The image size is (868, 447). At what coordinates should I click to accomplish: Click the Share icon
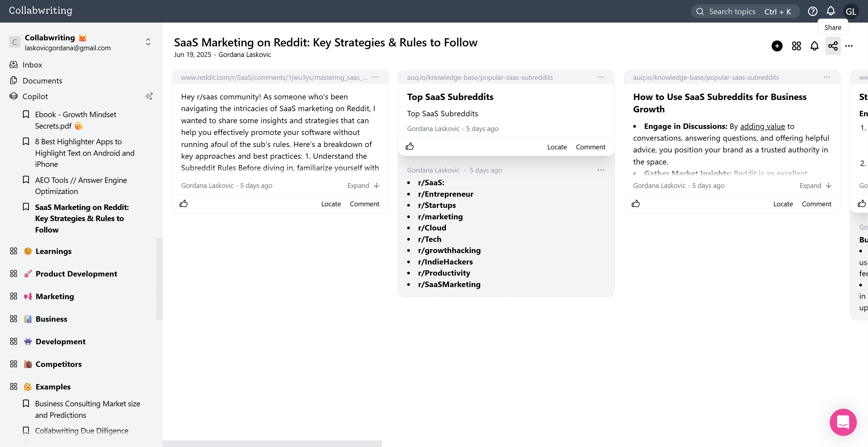tap(833, 46)
